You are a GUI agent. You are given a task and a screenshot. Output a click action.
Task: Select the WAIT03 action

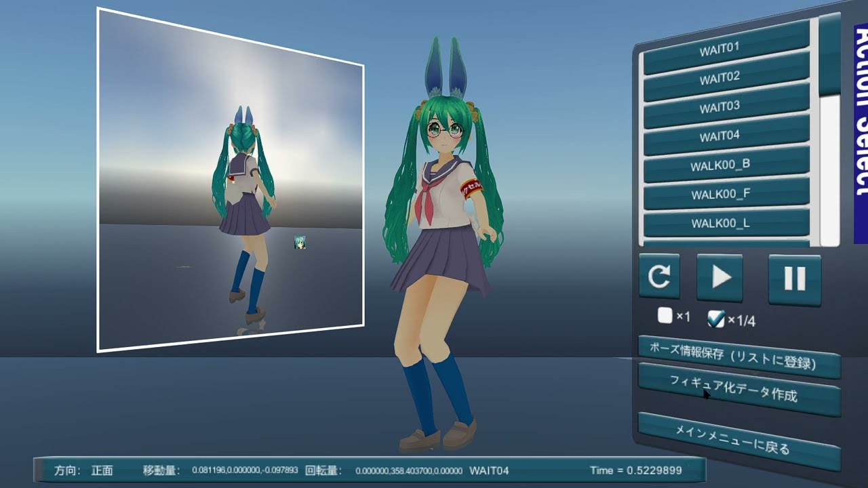[x=726, y=106]
